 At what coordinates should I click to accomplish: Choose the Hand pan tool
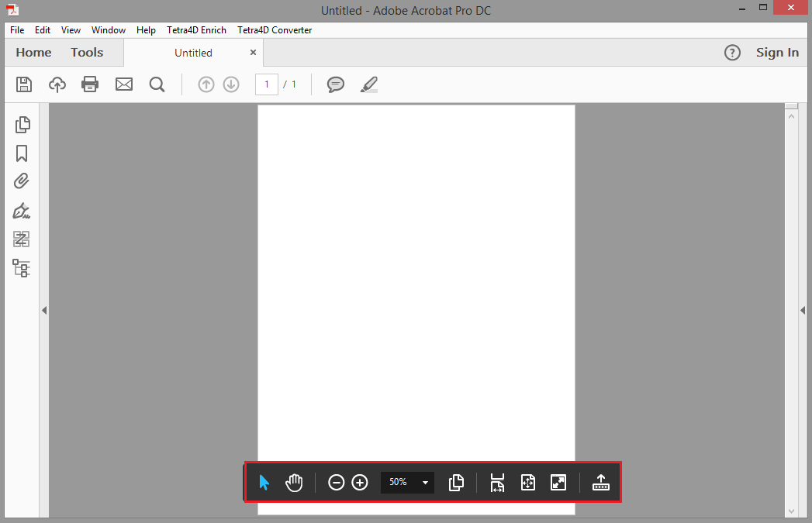tap(294, 483)
